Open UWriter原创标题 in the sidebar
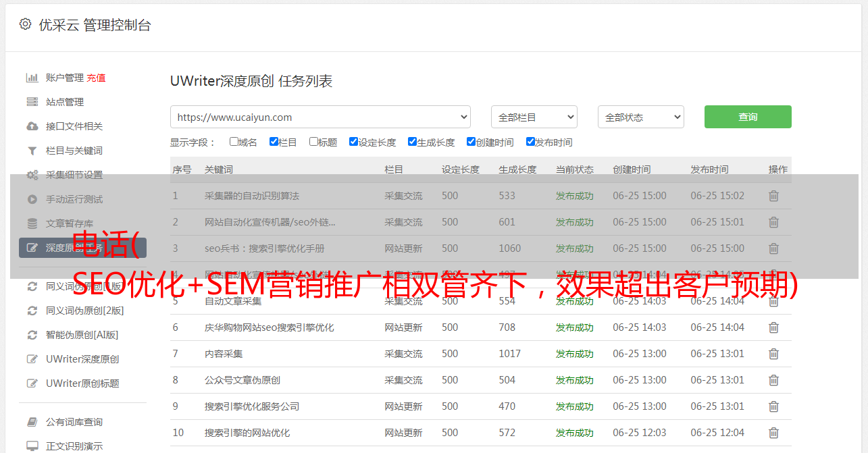Viewport: 868px width, 453px height. coord(82,383)
